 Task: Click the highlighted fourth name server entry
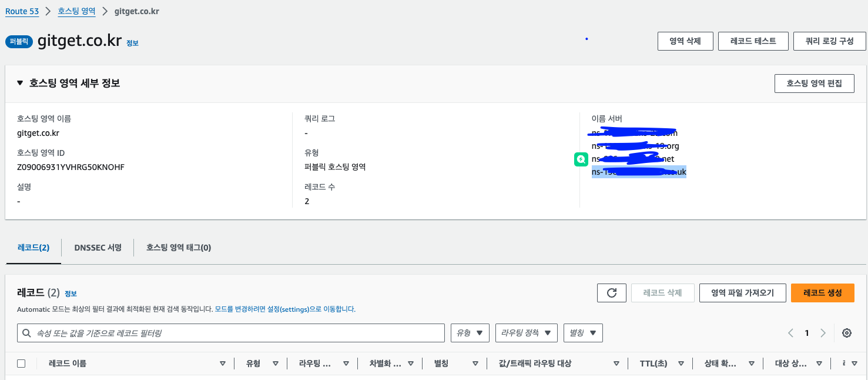point(639,172)
